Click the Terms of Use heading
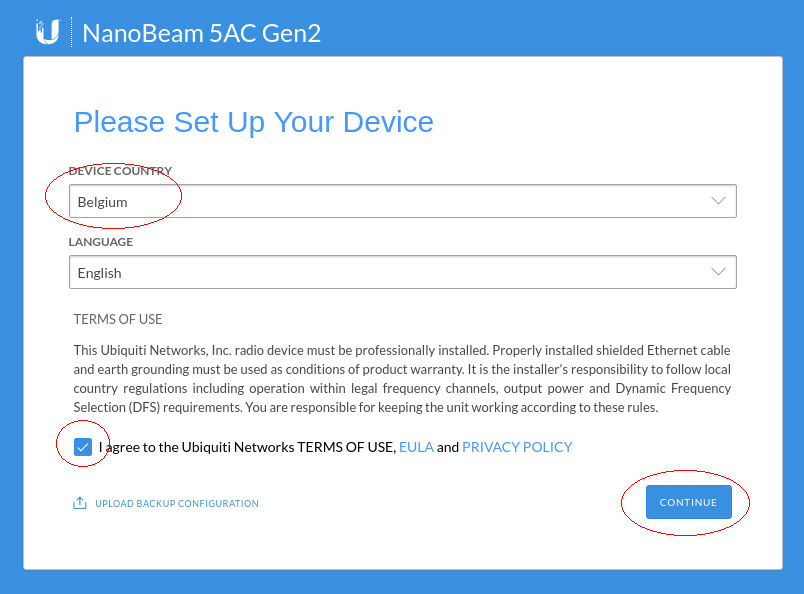The width and height of the screenshot is (804, 594). point(118,319)
